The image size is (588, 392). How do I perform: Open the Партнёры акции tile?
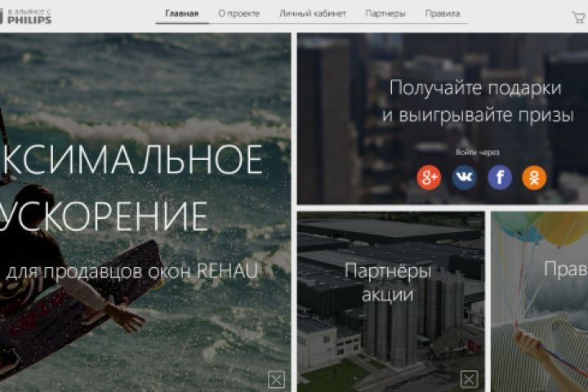[390, 301]
